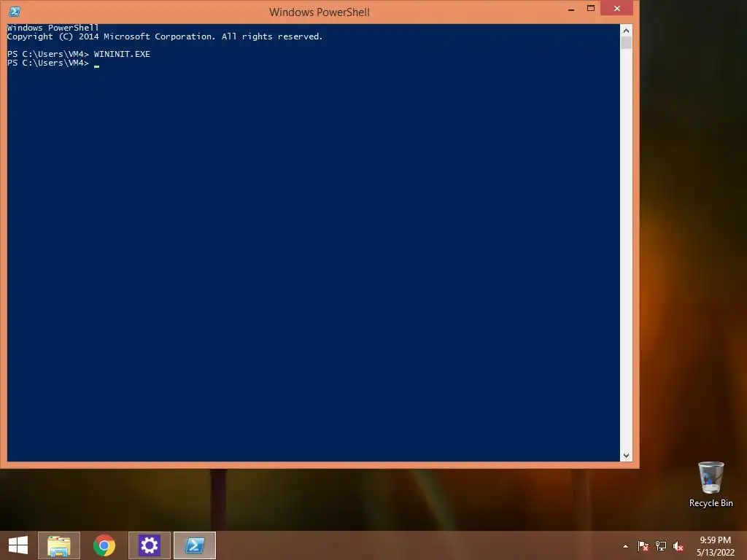
Task: Click the scrollbar up arrow in PowerShell
Action: click(x=626, y=31)
